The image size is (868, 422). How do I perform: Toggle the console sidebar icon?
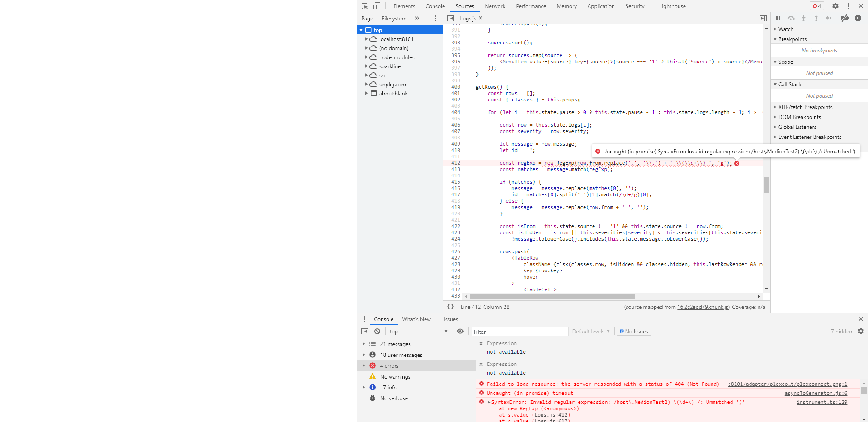(x=364, y=332)
